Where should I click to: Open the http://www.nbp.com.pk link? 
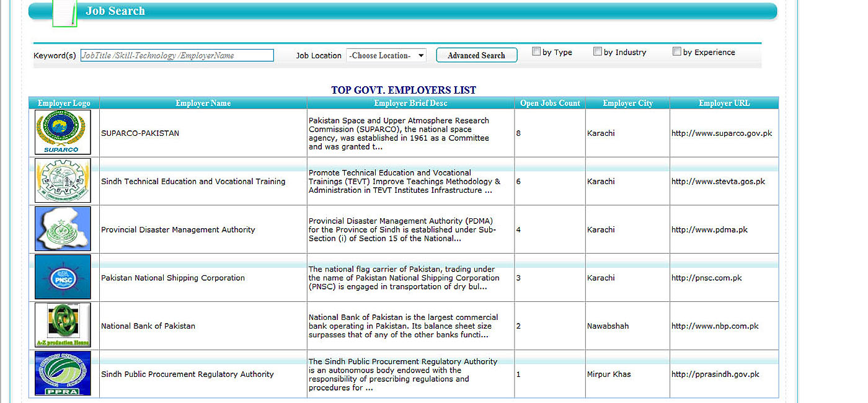tap(715, 326)
